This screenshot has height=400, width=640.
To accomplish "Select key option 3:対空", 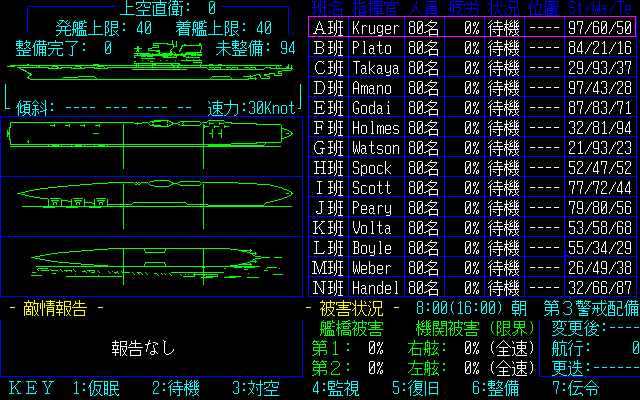I will (x=256, y=388).
